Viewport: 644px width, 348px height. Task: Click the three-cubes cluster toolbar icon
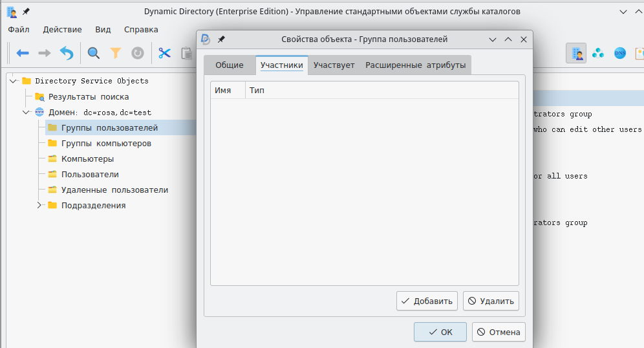click(598, 53)
